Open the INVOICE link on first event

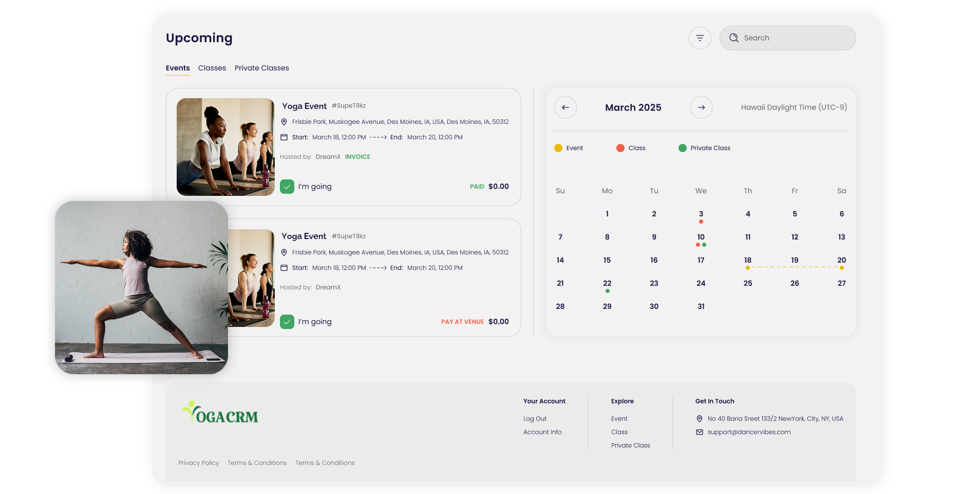point(357,157)
